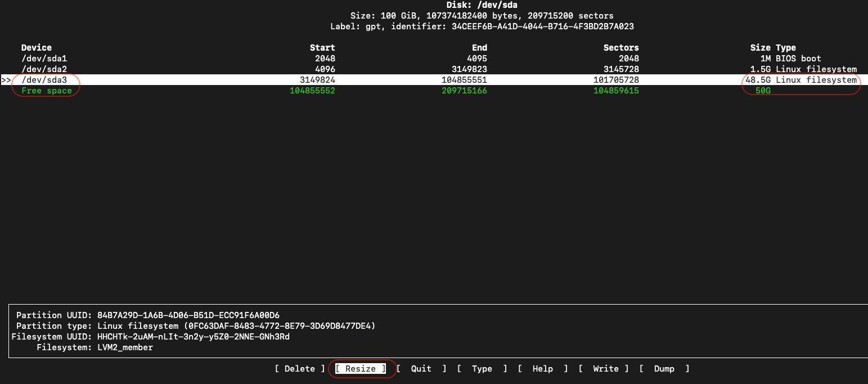Screen dimensions: 868x384
Task: Click the Sectors column header
Action: pos(621,48)
